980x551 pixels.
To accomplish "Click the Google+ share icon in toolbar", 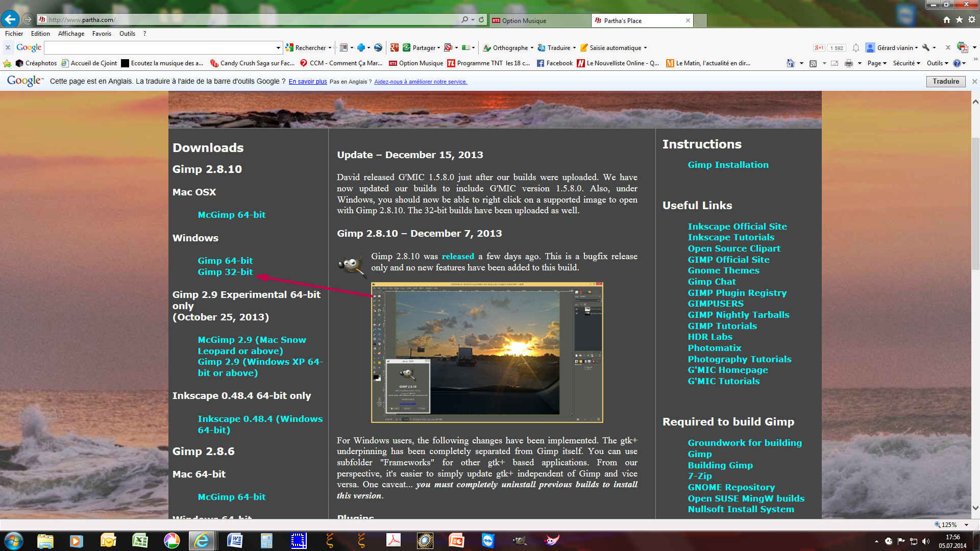I will (394, 47).
